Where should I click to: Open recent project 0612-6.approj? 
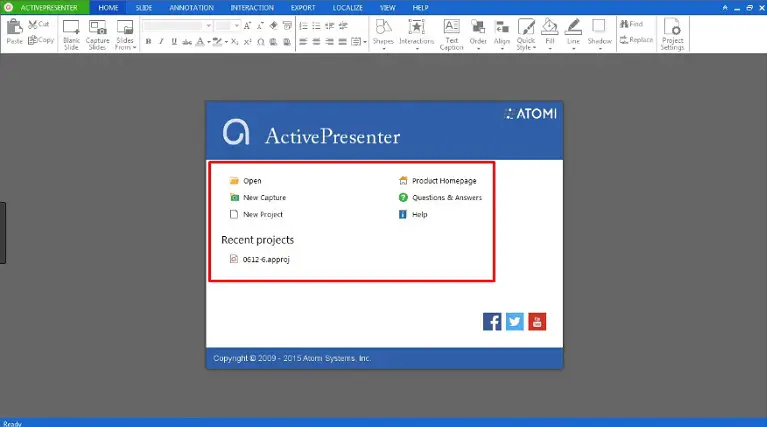(x=260, y=259)
